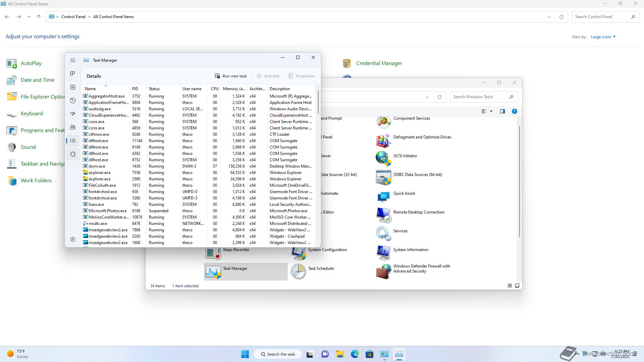
Task: Open recent locations dropdown in Control Panel
Action: click(x=29, y=17)
